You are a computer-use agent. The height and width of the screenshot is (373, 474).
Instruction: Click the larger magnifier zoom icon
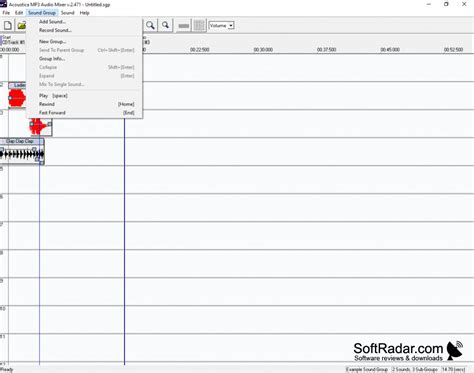point(150,26)
